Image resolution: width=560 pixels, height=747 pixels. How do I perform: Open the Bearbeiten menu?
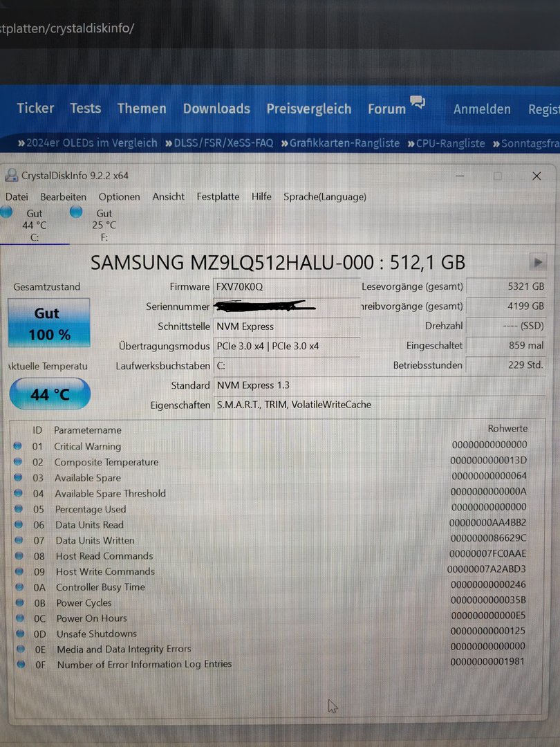click(x=64, y=196)
